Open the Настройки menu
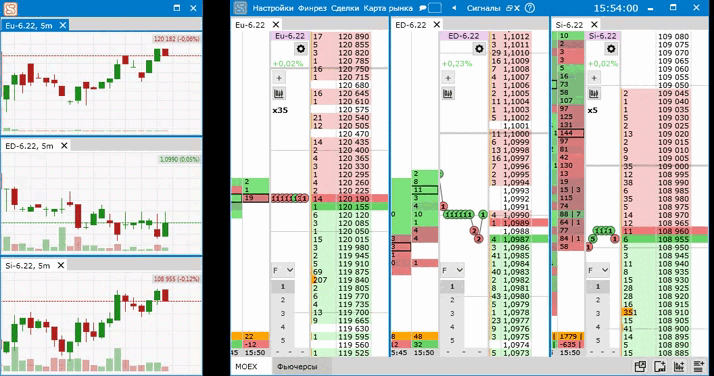 pos(273,8)
